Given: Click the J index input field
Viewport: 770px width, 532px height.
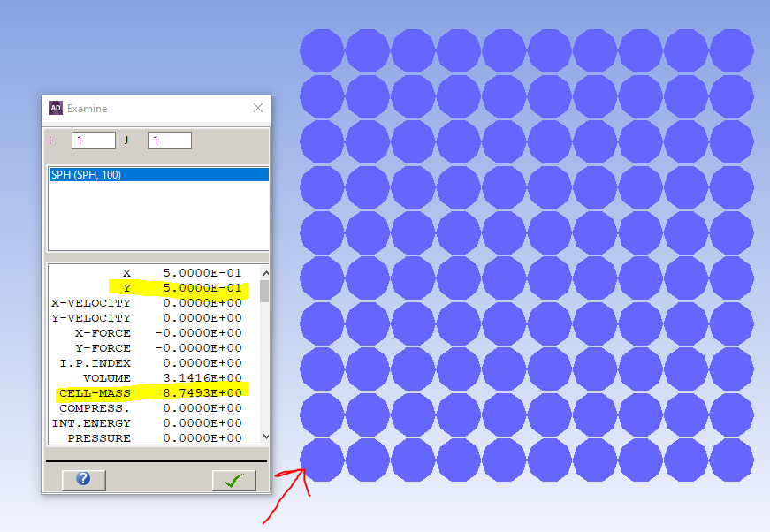Looking at the screenshot, I should point(170,141).
